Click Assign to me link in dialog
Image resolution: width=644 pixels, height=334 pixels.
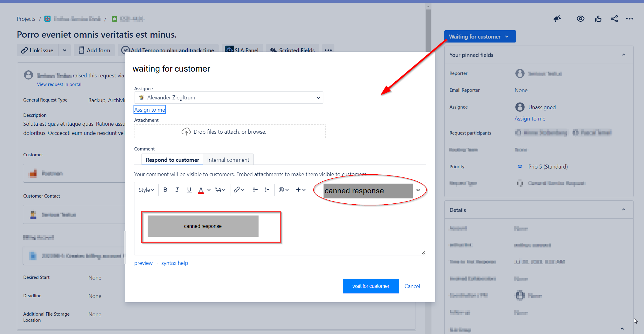tap(149, 109)
